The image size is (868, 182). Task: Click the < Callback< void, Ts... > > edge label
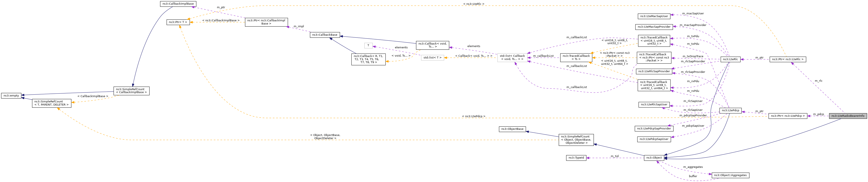click(473, 56)
